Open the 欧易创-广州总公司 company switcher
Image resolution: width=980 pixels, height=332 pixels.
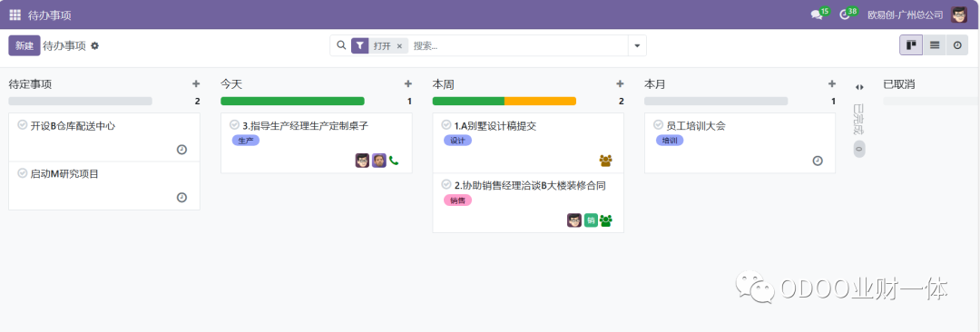click(x=905, y=15)
